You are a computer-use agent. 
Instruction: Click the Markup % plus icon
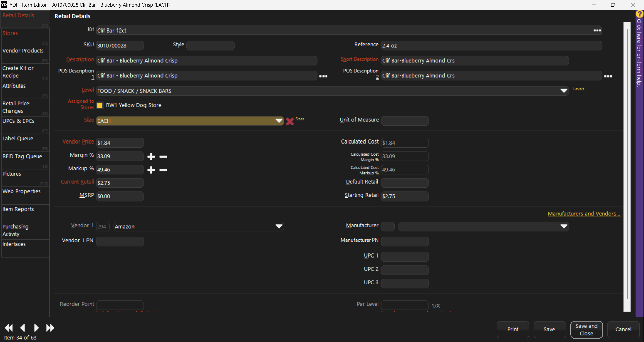[x=151, y=170]
